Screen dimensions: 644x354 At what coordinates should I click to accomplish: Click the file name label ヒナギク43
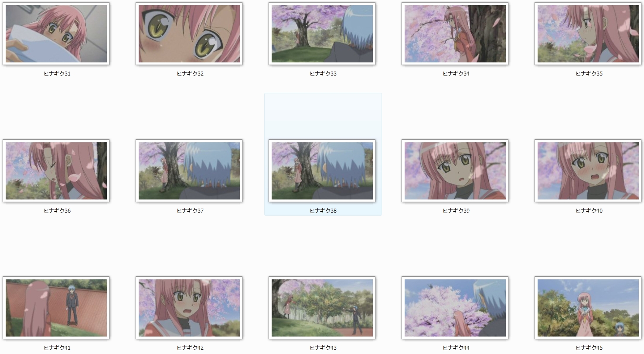tap(323, 348)
